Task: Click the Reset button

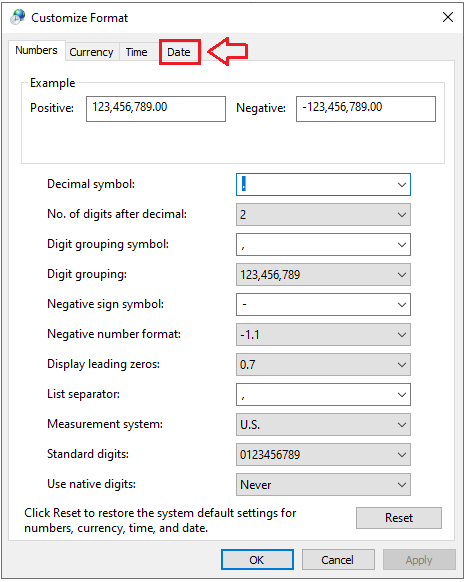Action: pos(399,518)
